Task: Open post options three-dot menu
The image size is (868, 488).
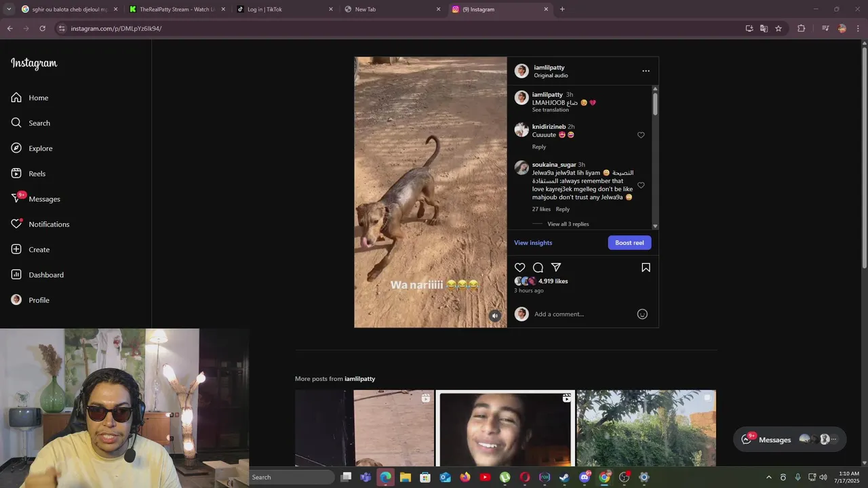Action: (x=646, y=70)
